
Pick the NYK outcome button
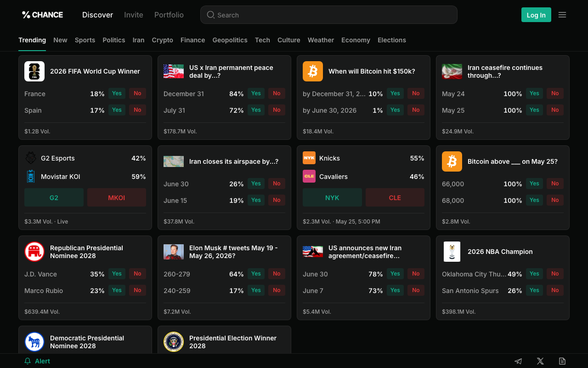coord(332,197)
